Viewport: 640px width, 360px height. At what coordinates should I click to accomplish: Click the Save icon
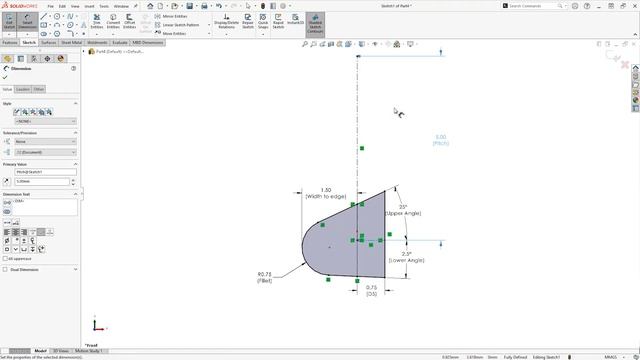tap(190, 6)
